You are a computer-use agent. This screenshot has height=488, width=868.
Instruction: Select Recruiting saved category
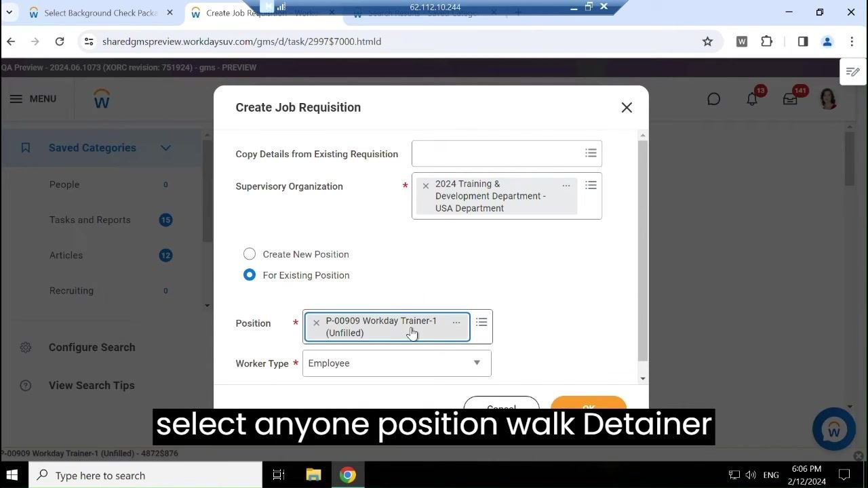[x=71, y=290]
